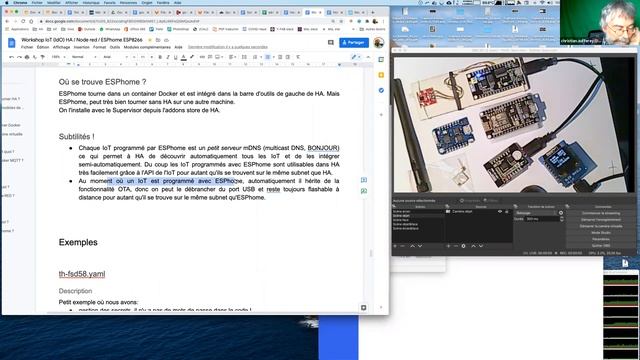
Task: Toggle underline formatting
Action: 176,57
